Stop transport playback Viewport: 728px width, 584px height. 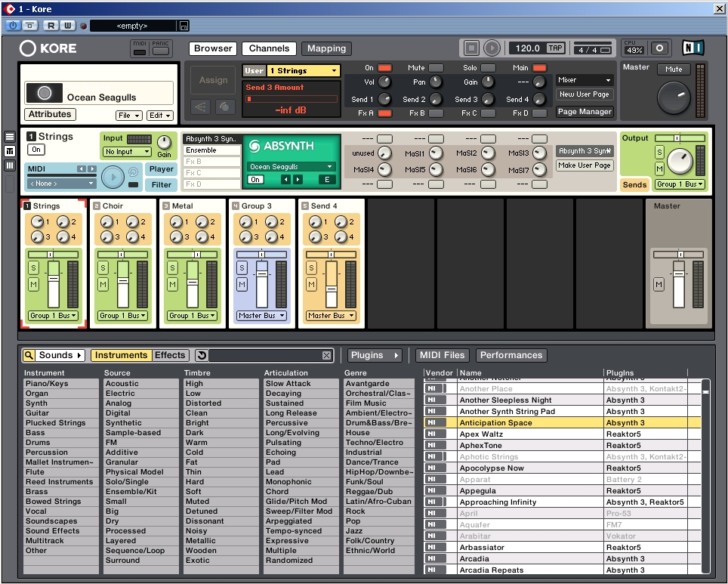coord(471,48)
